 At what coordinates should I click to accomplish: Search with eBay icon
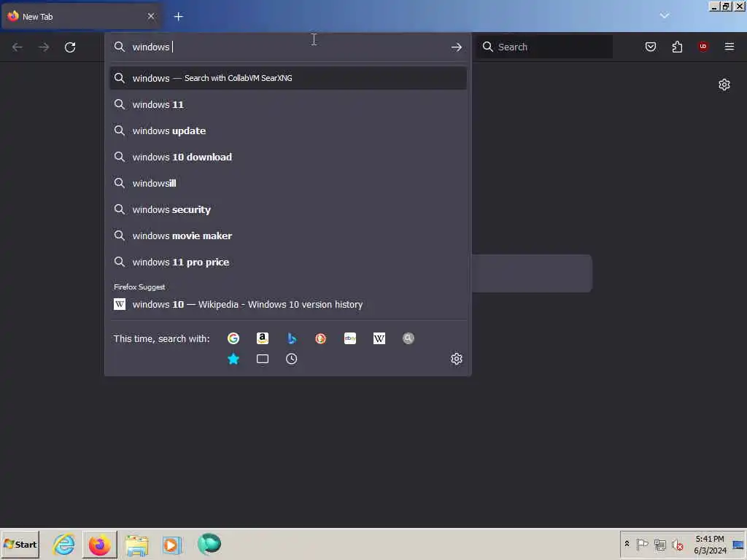350,338
